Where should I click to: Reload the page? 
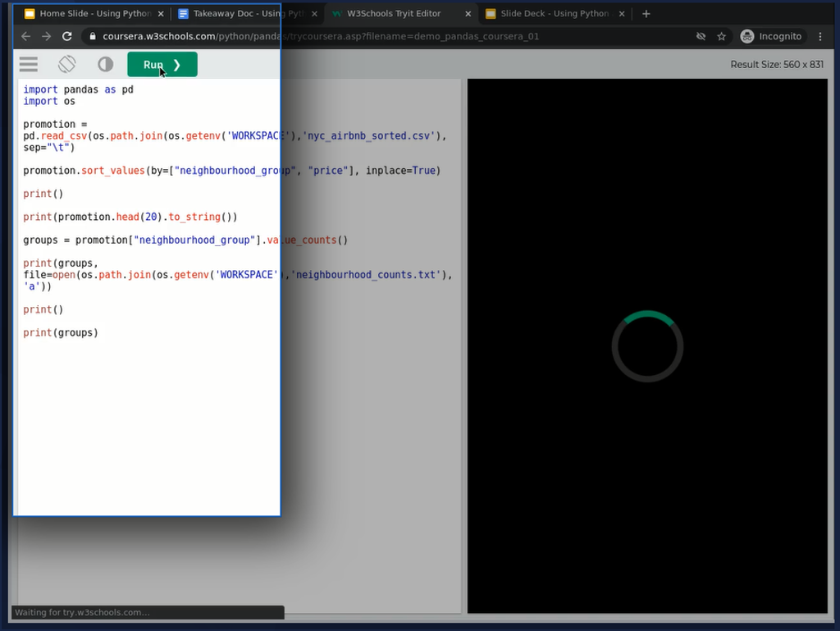click(67, 36)
